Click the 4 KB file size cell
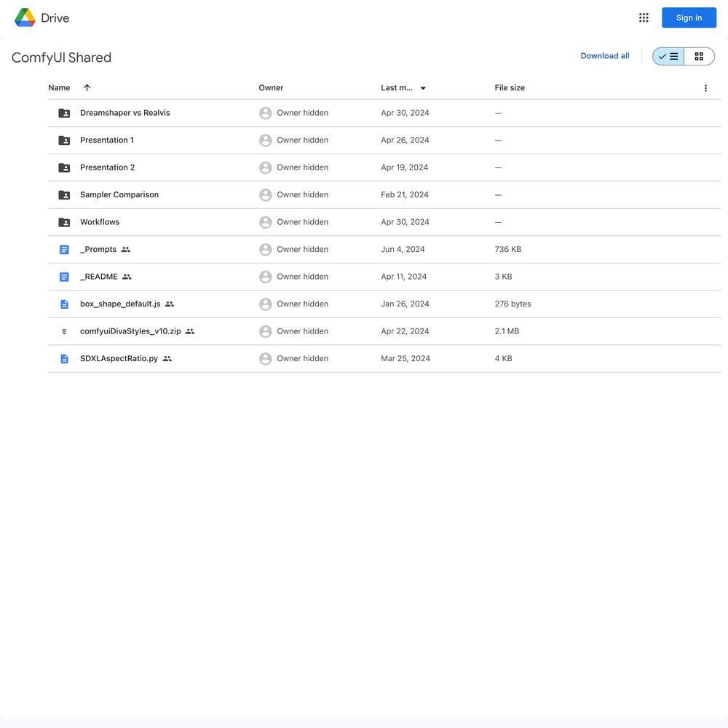This screenshot has height=728, width=728. (503, 358)
